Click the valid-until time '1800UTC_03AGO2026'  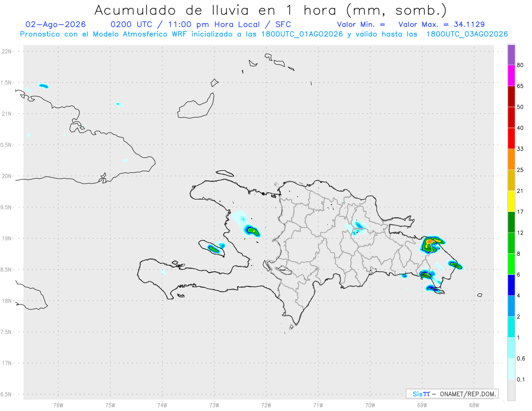tap(467, 34)
